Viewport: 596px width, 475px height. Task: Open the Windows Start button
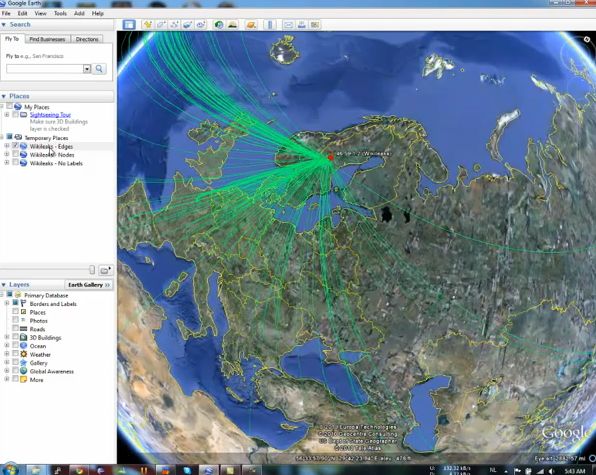(10, 469)
